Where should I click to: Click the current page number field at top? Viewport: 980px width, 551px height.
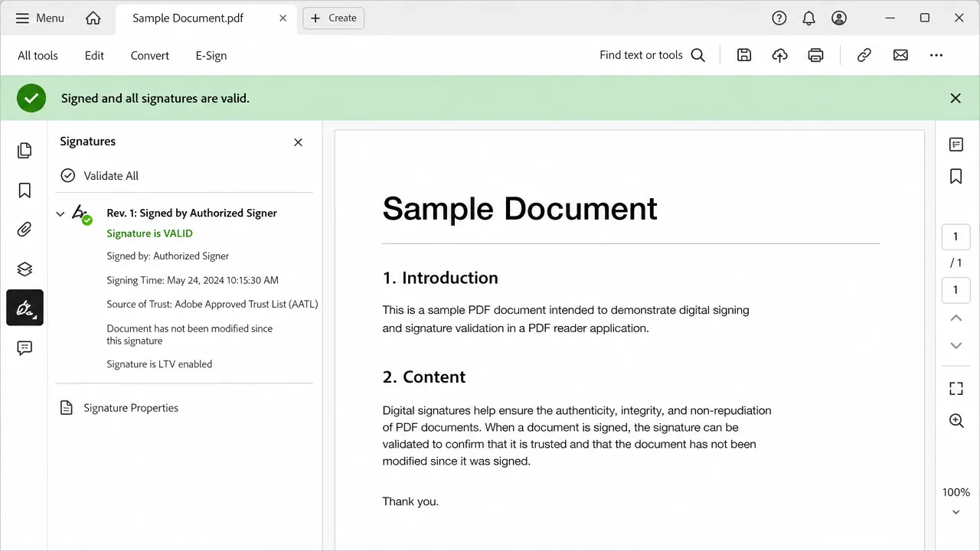(x=955, y=236)
